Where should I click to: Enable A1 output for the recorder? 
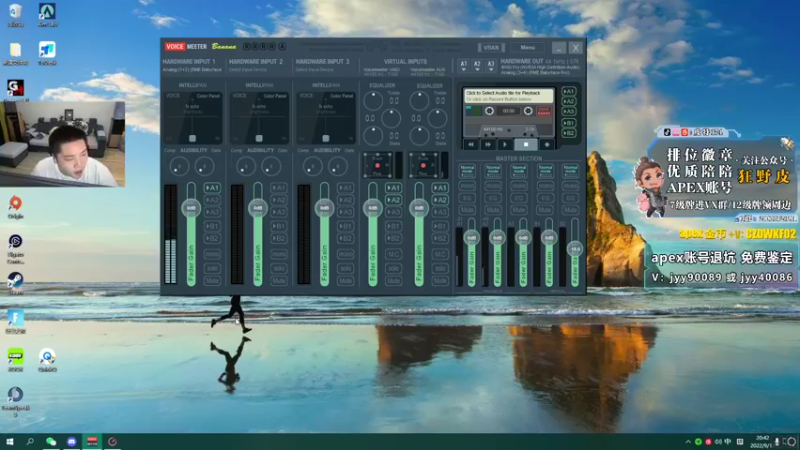pyautogui.click(x=569, y=91)
